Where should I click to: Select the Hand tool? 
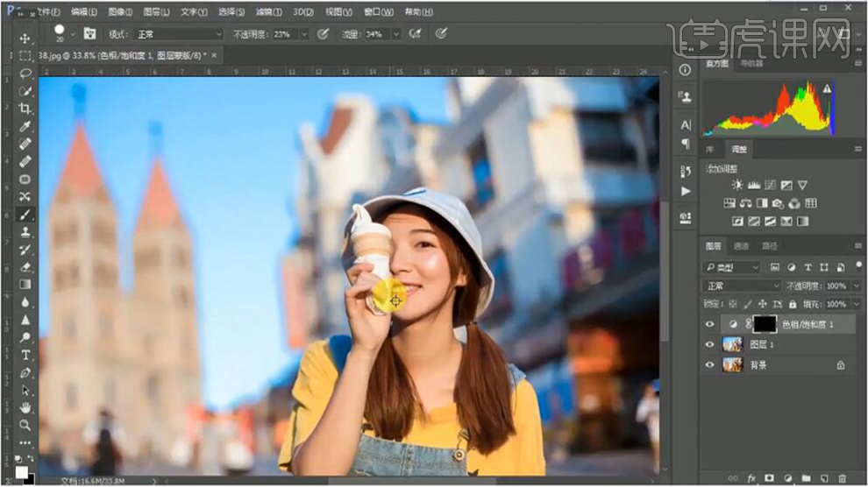point(25,407)
